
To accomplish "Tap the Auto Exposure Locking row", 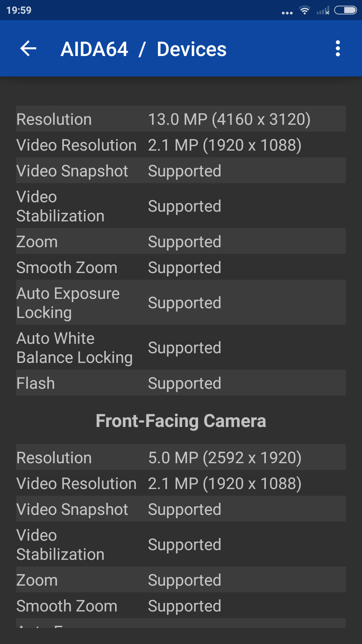I will coord(181,303).
